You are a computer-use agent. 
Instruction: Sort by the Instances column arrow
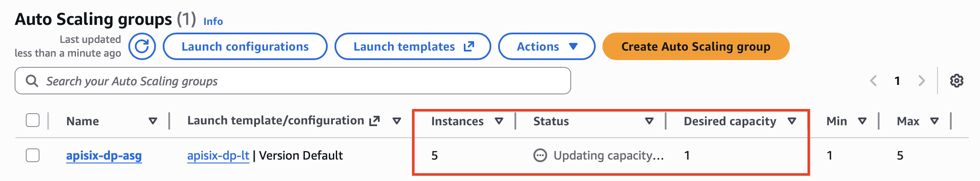pos(499,121)
